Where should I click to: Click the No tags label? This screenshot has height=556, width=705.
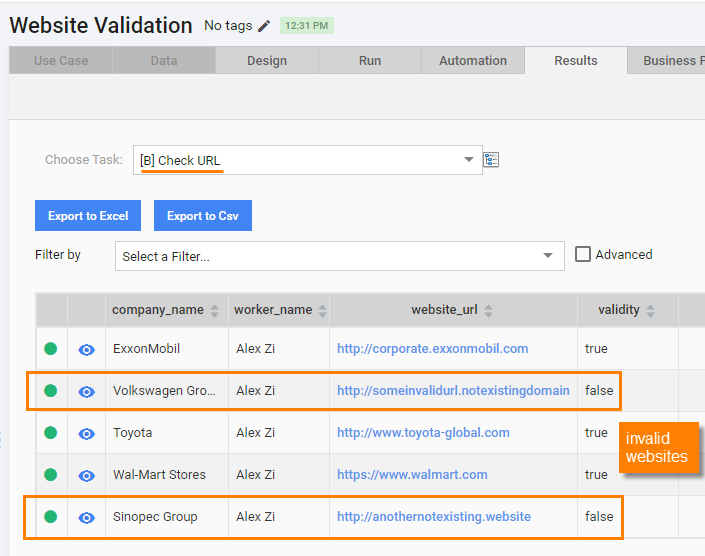click(228, 26)
